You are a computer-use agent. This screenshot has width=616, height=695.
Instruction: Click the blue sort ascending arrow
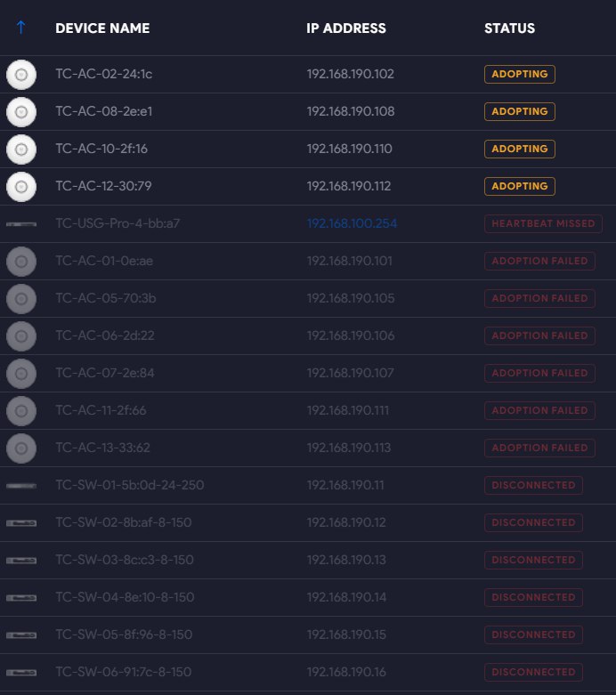pos(20,28)
